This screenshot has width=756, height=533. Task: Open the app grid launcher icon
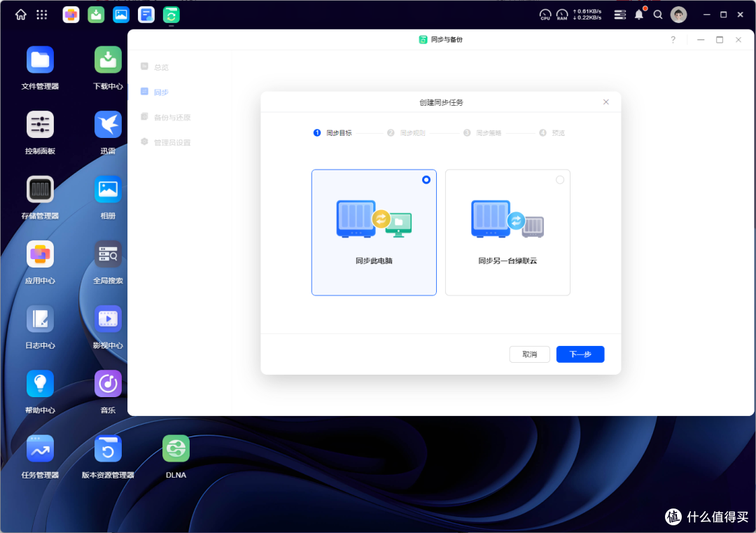42,15
